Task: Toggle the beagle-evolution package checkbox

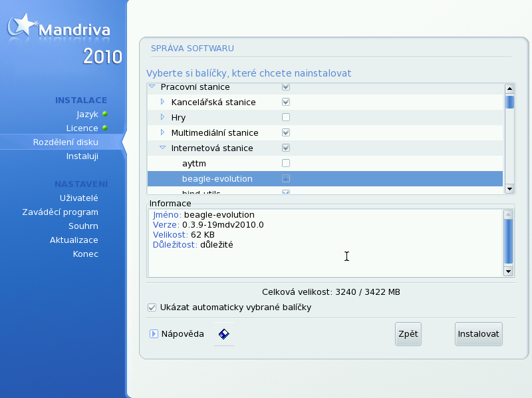Action: click(286, 178)
